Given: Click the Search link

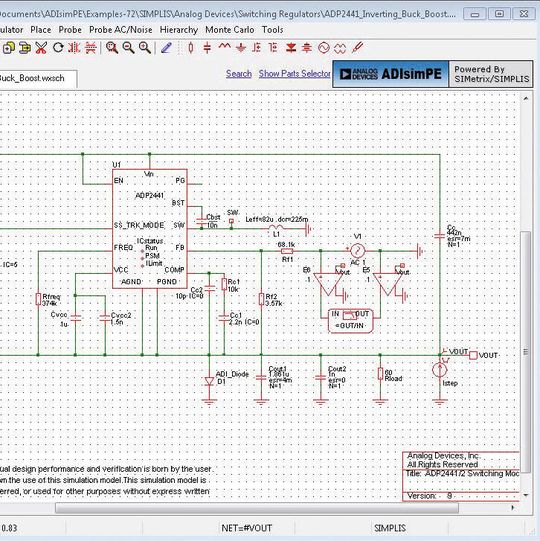Looking at the screenshot, I should 239,73.
